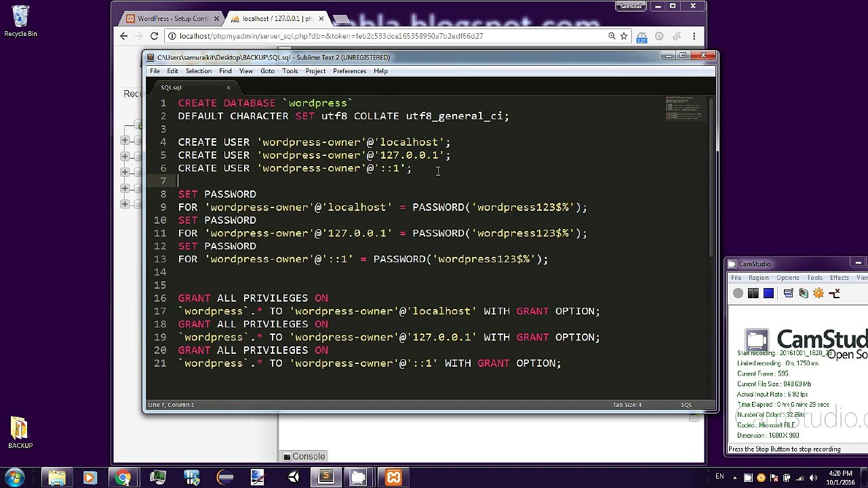Click the orange gear icon in CamStudio toolbar

click(818, 293)
